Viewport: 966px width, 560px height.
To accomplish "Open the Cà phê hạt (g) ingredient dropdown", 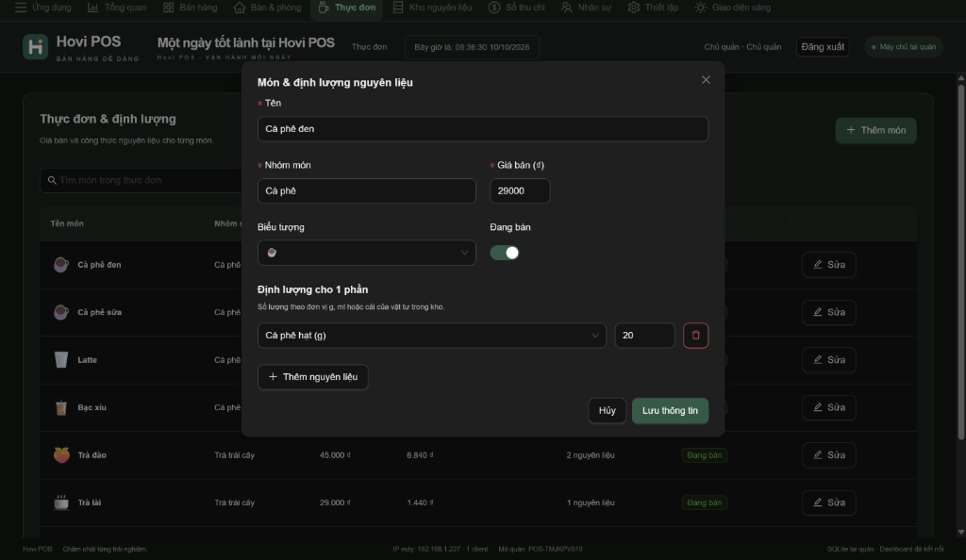I will point(432,336).
